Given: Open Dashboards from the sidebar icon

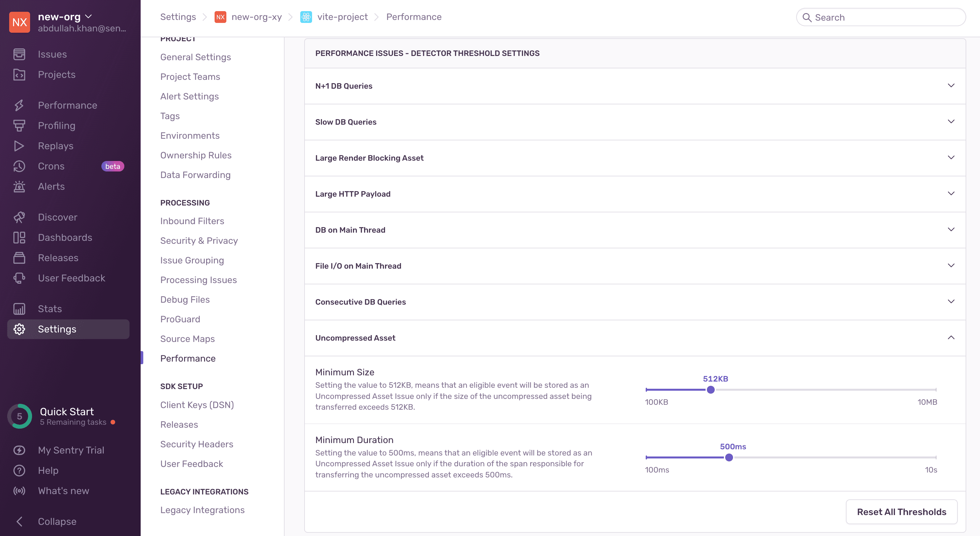Looking at the screenshot, I should 19,237.
